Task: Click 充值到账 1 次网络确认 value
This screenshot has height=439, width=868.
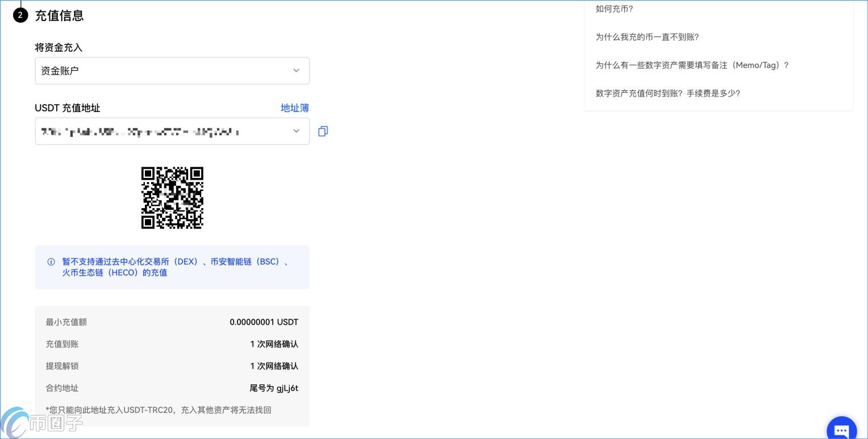Action: point(274,344)
